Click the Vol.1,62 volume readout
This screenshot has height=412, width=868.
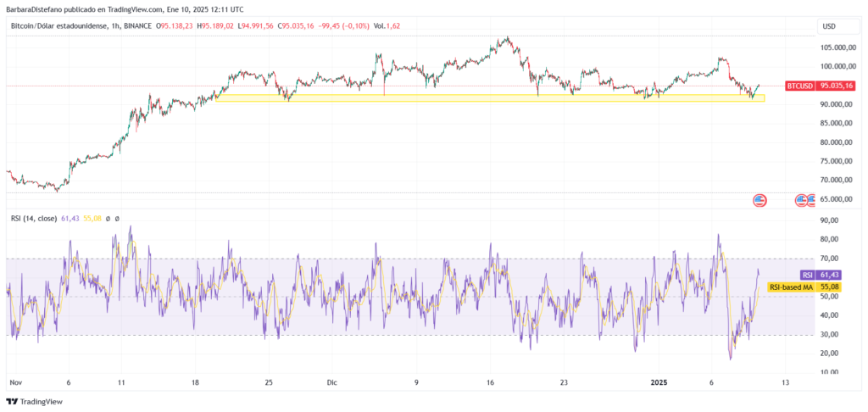click(x=387, y=25)
